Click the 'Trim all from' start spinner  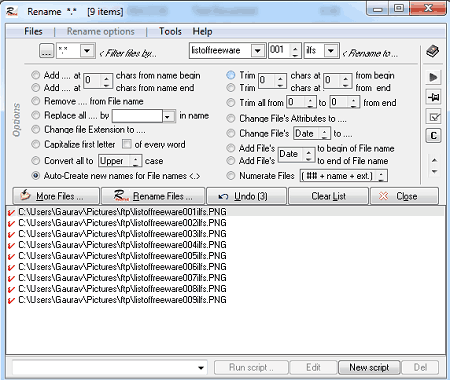click(x=310, y=102)
